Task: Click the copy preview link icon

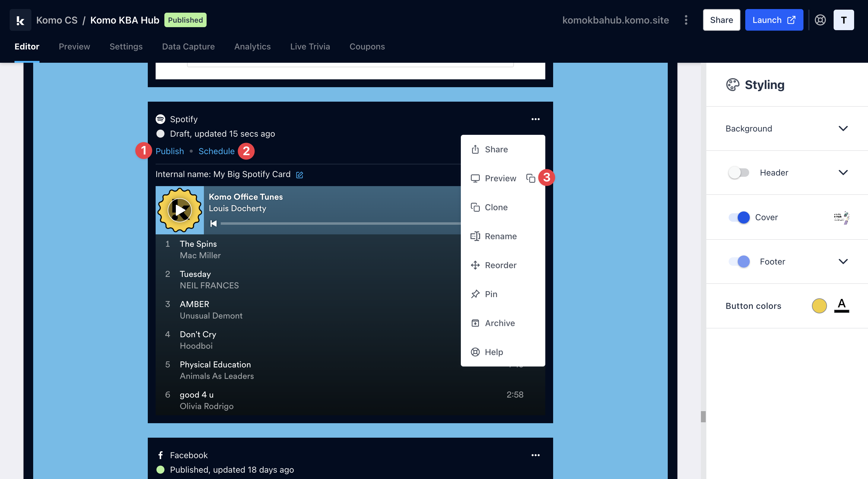Action: coord(531,178)
